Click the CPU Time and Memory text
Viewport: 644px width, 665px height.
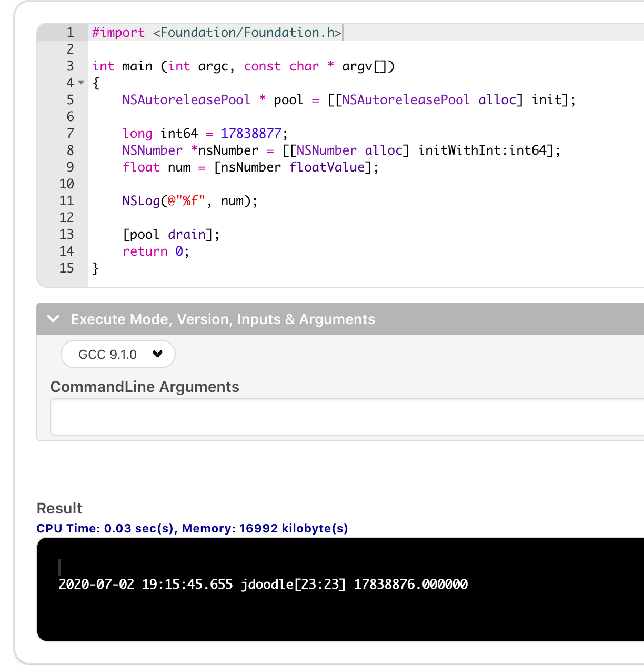[192, 528]
